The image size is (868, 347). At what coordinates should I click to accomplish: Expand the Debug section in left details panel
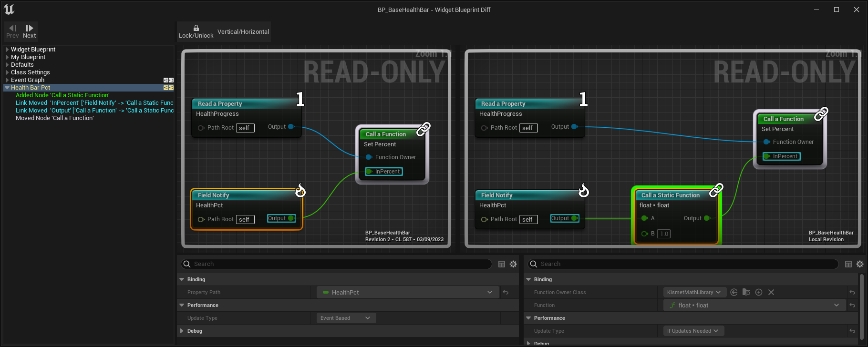click(182, 331)
